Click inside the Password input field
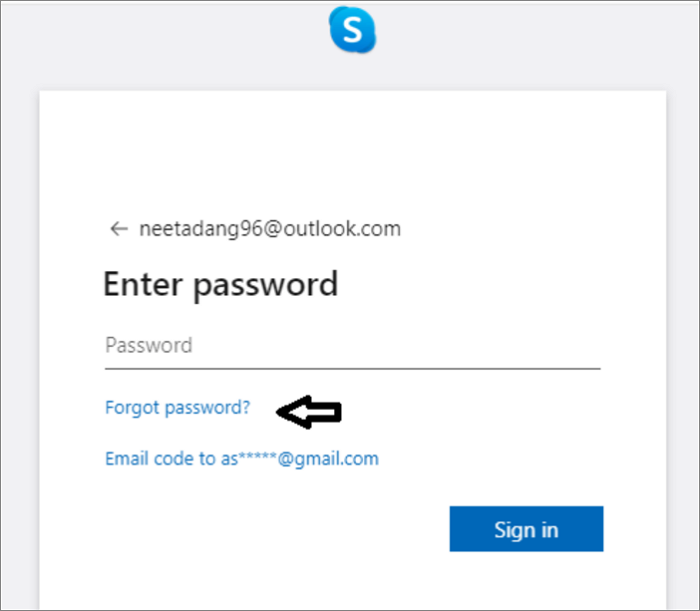The image size is (700, 611). click(x=352, y=346)
